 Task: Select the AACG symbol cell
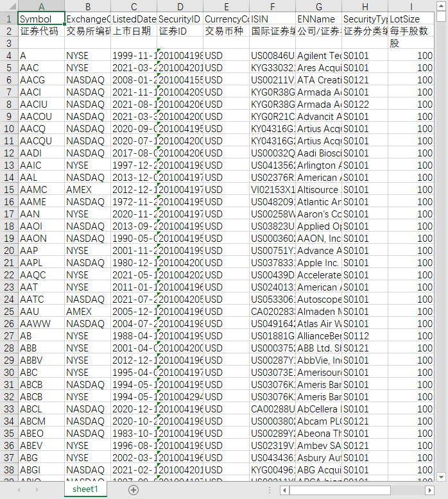[x=41, y=80]
